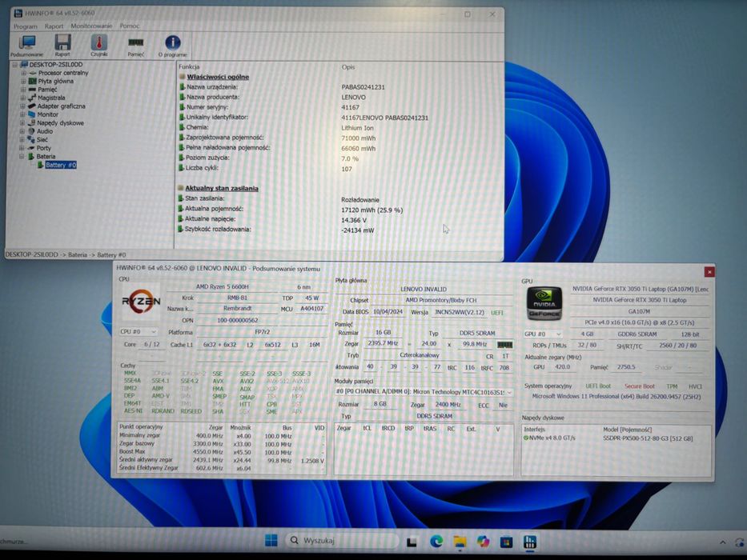Open the Windows Start menu
Viewport: 747px width, 560px height.
271,541
